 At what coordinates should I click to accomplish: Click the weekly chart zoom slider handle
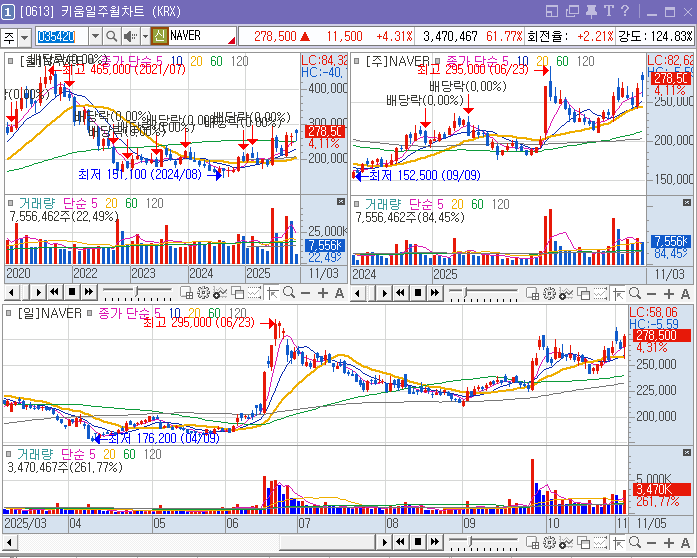pyautogui.click(x=465, y=293)
